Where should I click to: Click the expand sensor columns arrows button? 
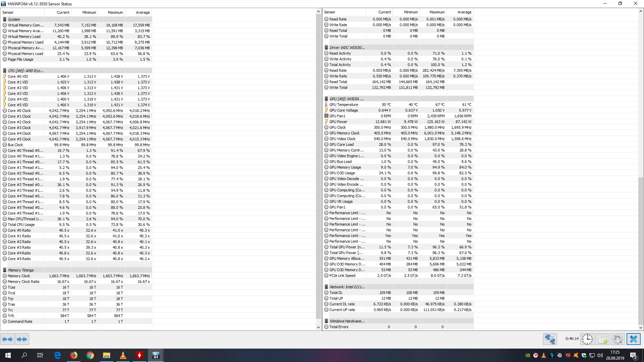coord(7,339)
